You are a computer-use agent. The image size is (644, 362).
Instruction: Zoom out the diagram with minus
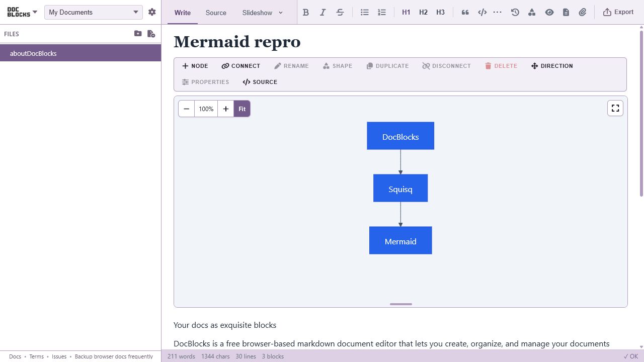(x=186, y=109)
